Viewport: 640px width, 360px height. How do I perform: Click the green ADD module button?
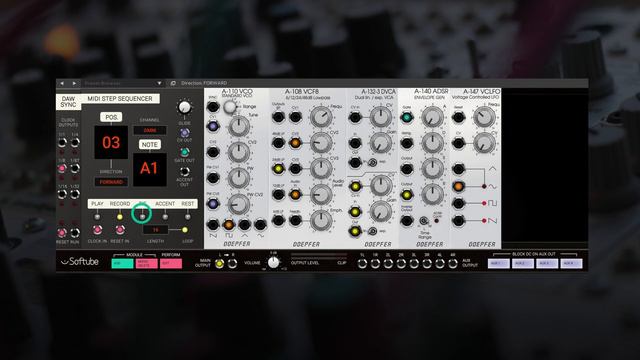pyautogui.click(x=122, y=264)
